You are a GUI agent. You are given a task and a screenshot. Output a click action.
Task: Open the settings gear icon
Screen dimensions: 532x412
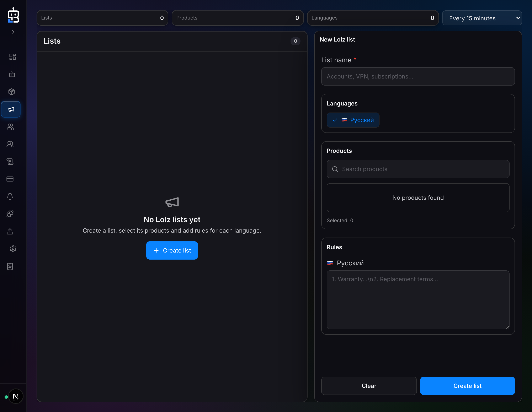[x=13, y=249]
